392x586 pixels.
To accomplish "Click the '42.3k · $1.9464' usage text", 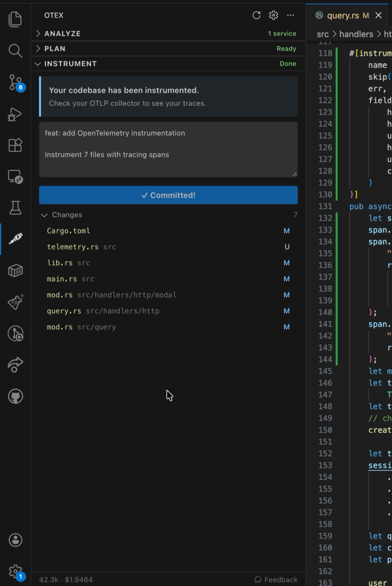I will click(x=66, y=579).
